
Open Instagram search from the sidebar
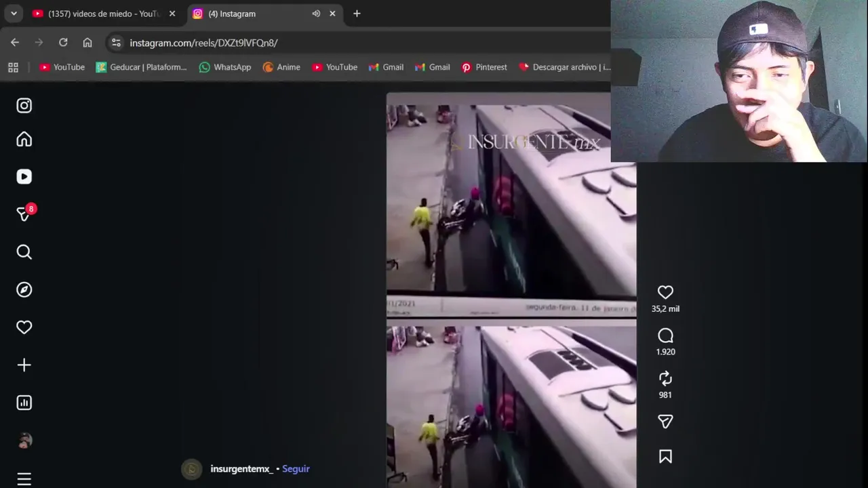(24, 252)
